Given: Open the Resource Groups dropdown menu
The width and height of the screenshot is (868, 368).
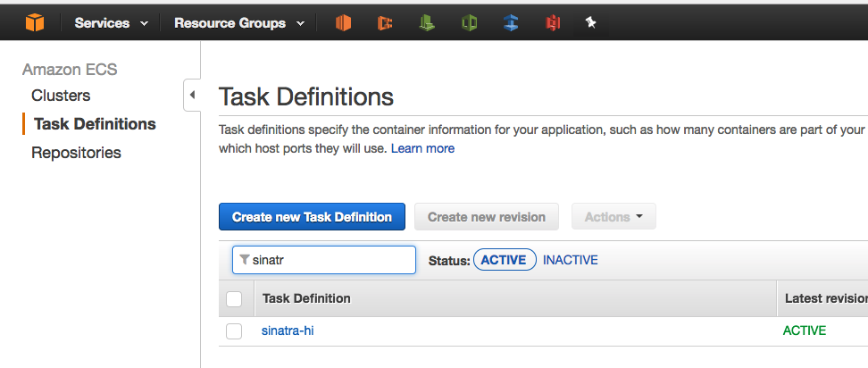Looking at the screenshot, I should [239, 23].
